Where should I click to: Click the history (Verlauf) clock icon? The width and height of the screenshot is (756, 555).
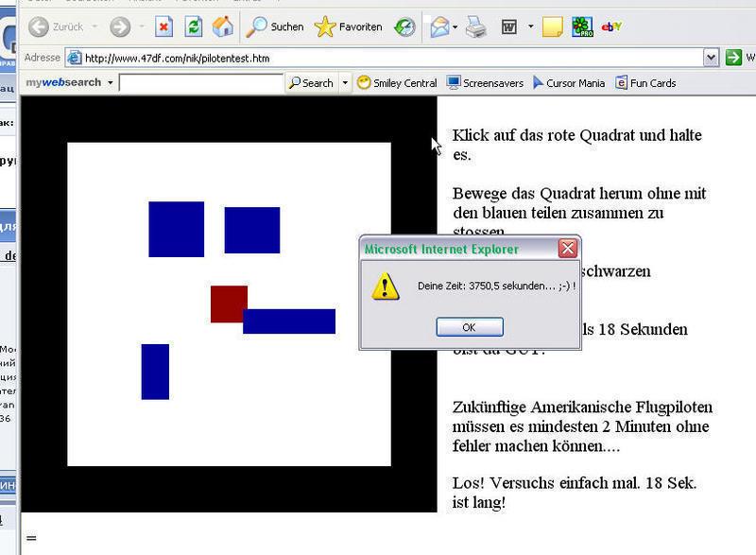pyautogui.click(x=404, y=27)
